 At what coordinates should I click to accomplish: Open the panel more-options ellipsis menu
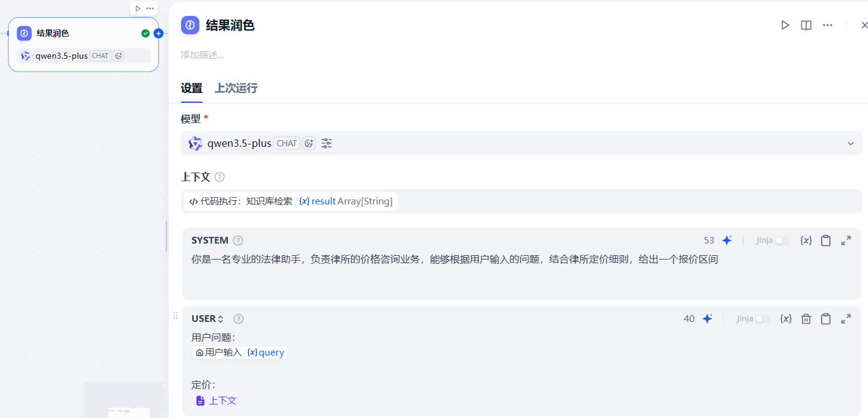click(x=828, y=25)
